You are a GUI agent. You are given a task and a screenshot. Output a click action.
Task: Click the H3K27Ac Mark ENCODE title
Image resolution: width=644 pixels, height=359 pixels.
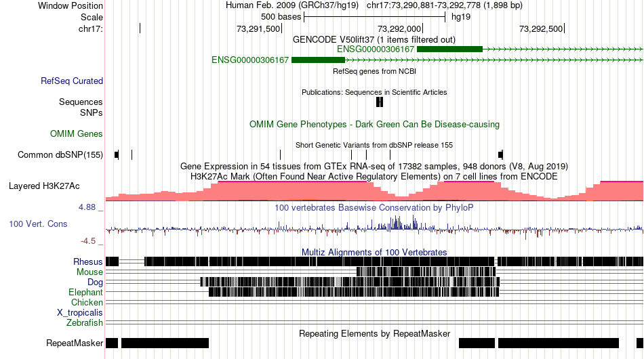click(x=374, y=176)
